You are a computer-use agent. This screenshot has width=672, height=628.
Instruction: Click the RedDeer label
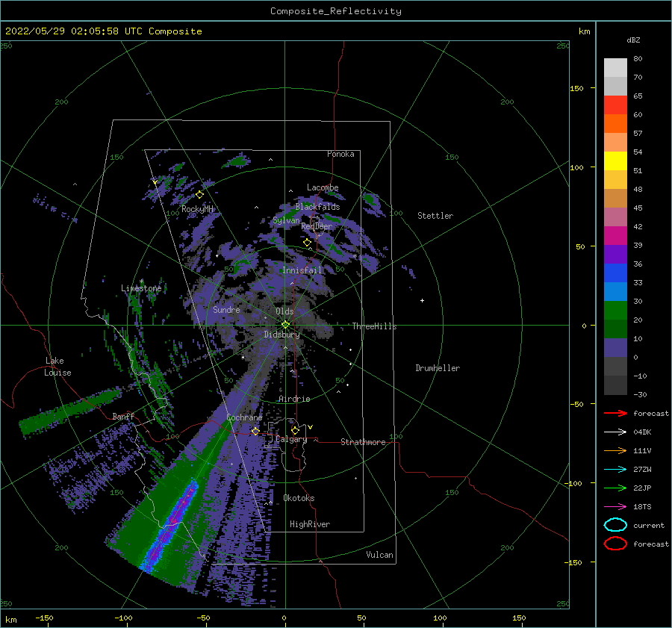point(317,226)
